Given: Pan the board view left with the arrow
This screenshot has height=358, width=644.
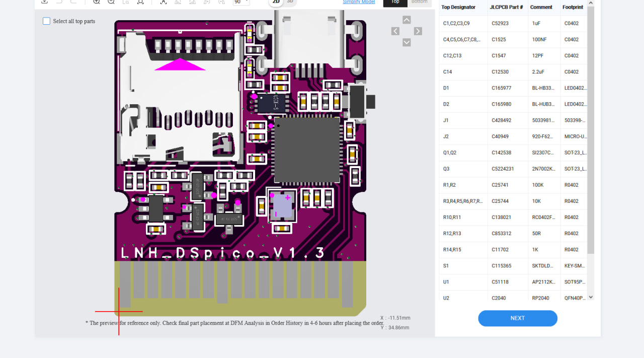Looking at the screenshot, I should click(x=395, y=31).
